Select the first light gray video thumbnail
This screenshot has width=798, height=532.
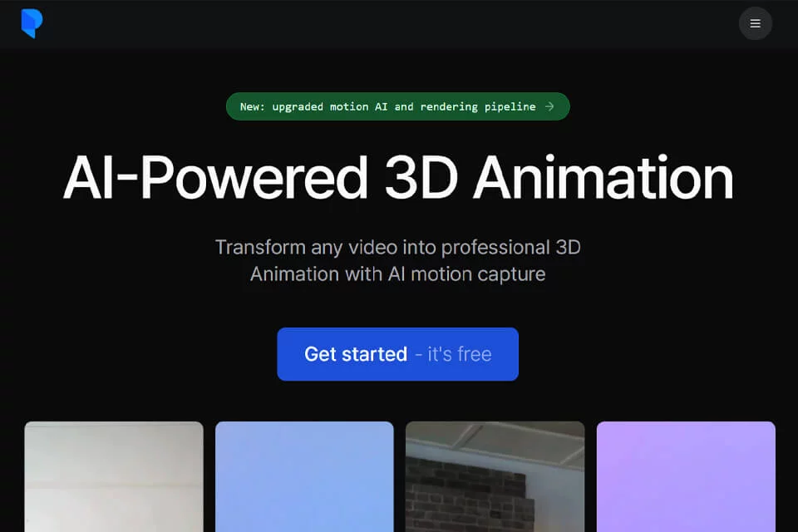tap(114, 476)
